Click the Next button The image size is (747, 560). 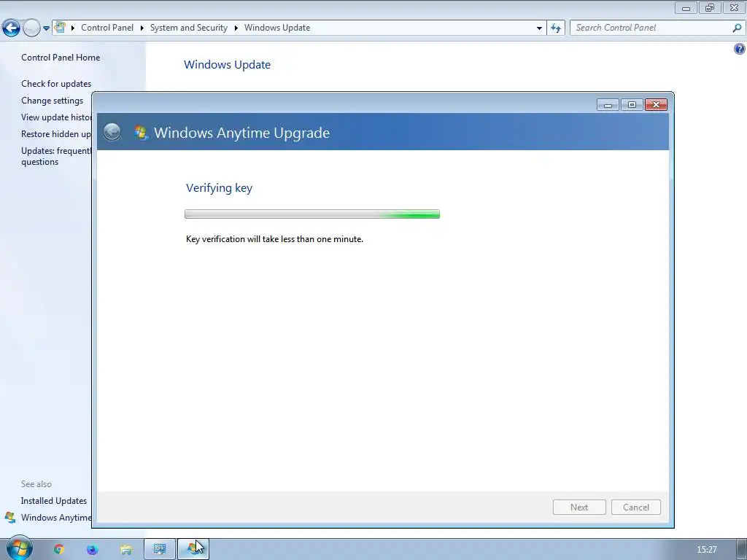[x=579, y=507]
